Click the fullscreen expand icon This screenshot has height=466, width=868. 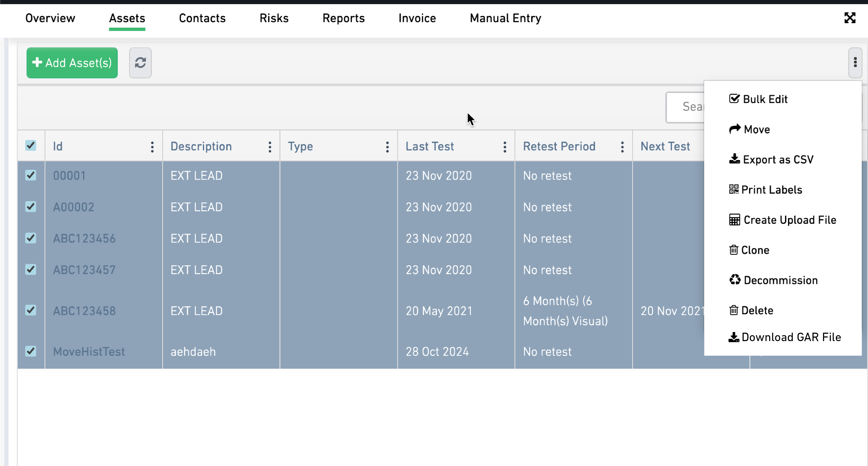click(x=850, y=18)
